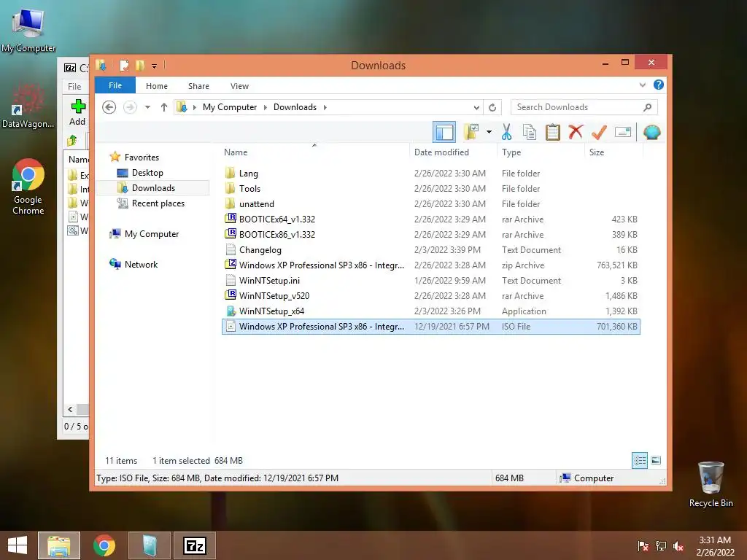Click the orange checkmark toolbar icon
Viewport: 747px width, 560px height.
tap(599, 132)
